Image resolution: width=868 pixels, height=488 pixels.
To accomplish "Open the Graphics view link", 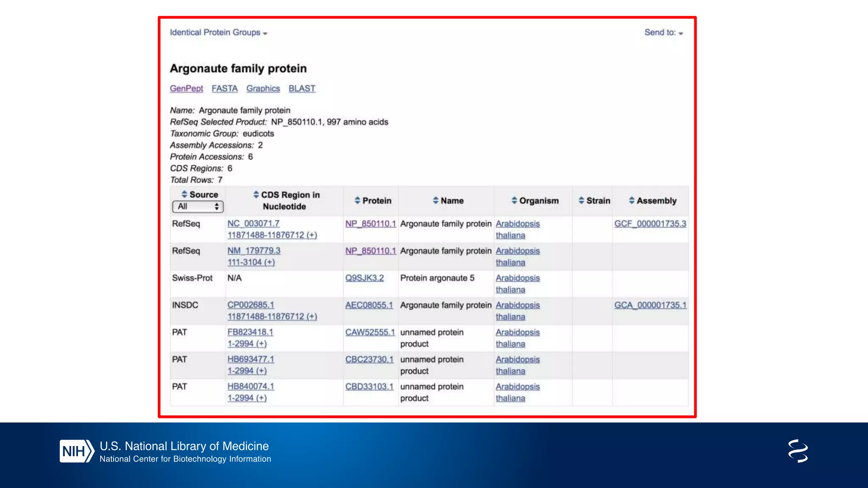I will [263, 89].
